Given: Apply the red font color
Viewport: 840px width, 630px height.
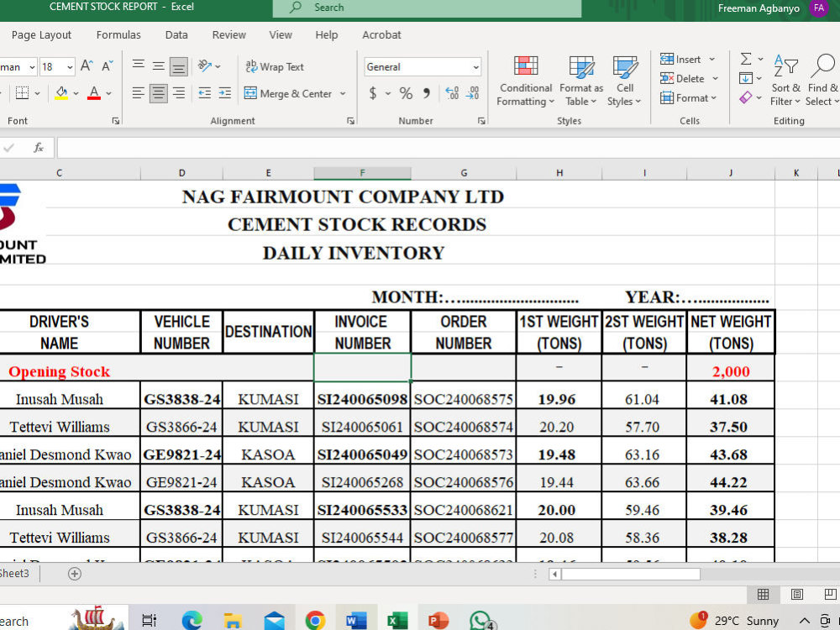Looking at the screenshot, I should [94, 93].
